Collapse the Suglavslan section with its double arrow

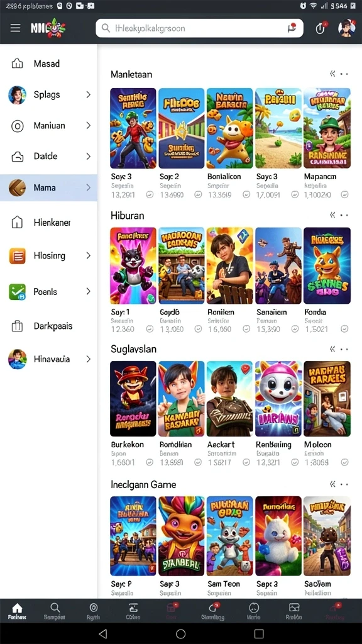(x=332, y=349)
